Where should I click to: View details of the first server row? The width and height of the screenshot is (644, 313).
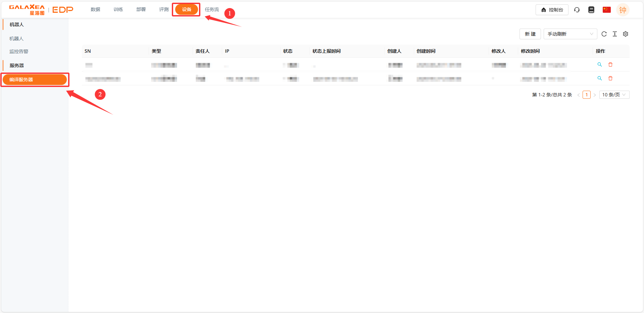click(600, 64)
